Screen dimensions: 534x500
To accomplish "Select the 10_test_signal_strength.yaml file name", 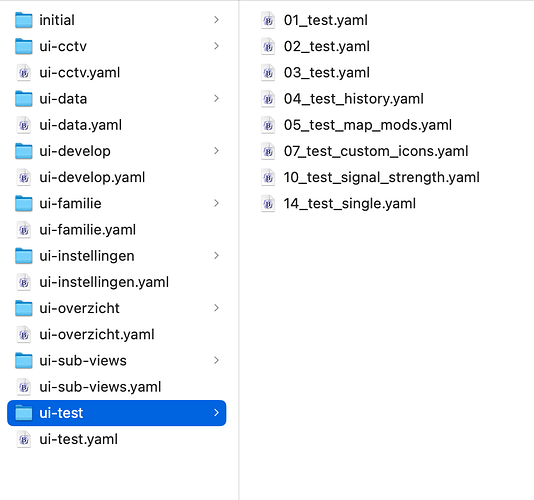I will click(x=381, y=177).
